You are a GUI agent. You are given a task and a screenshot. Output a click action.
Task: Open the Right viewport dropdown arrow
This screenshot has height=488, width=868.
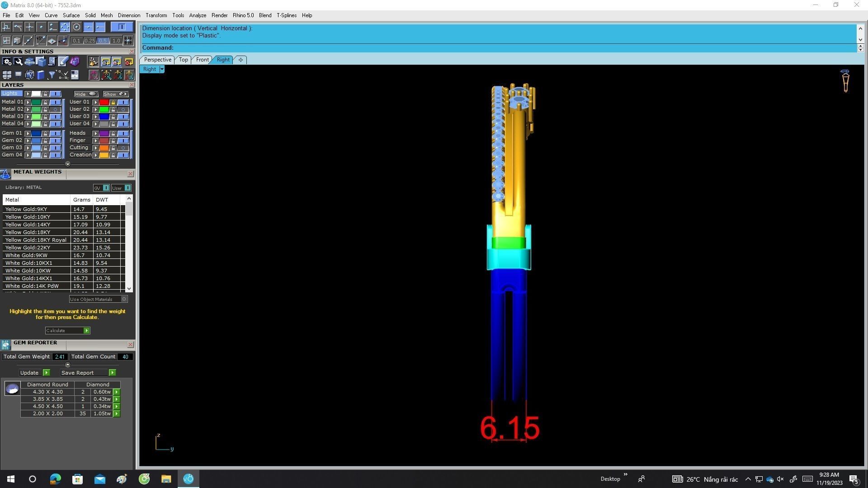click(162, 69)
